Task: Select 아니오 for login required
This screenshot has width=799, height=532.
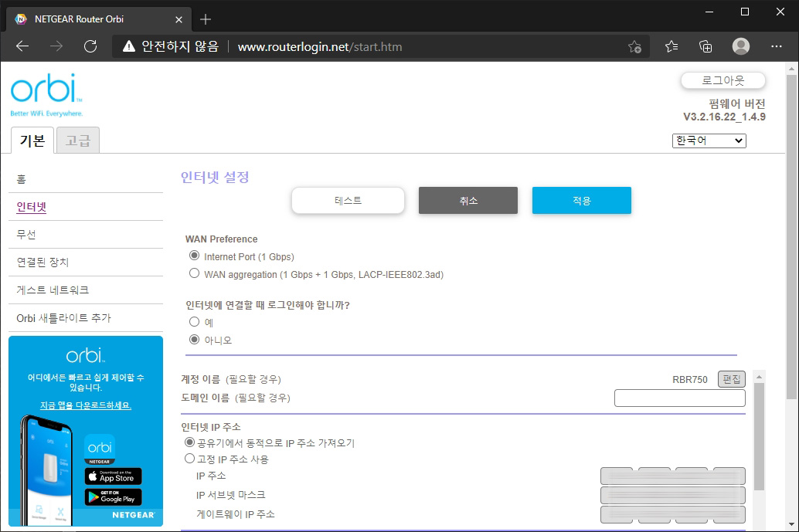Action: pyautogui.click(x=194, y=339)
